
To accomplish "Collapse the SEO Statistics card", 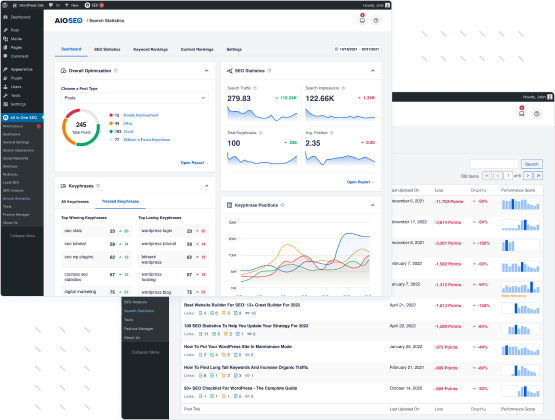I will (372, 71).
